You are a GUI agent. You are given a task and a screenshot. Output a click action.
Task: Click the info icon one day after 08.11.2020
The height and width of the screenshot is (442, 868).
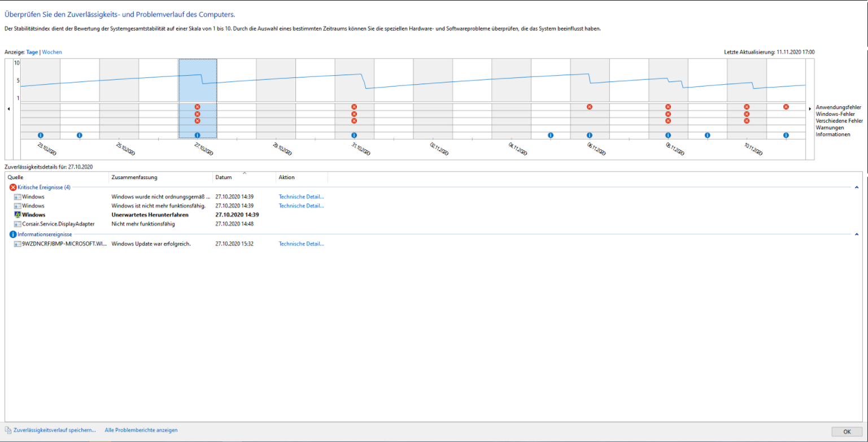pyautogui.click(x=708, y=135)
